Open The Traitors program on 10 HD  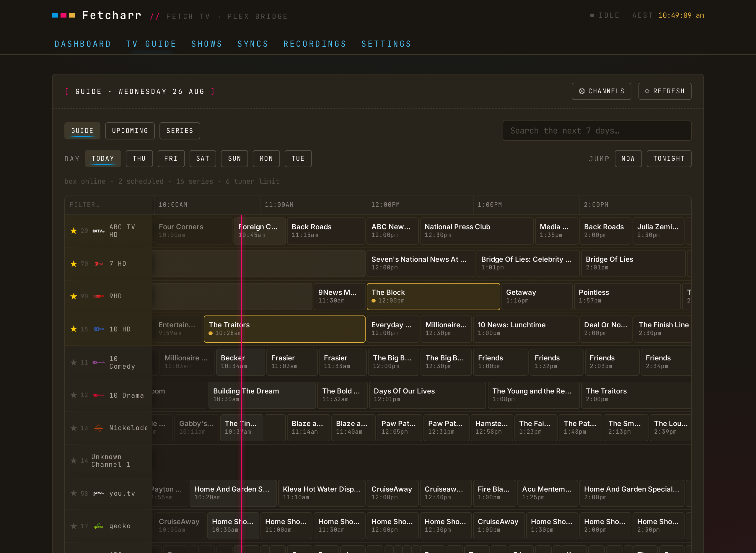click(x=284, y=329)
